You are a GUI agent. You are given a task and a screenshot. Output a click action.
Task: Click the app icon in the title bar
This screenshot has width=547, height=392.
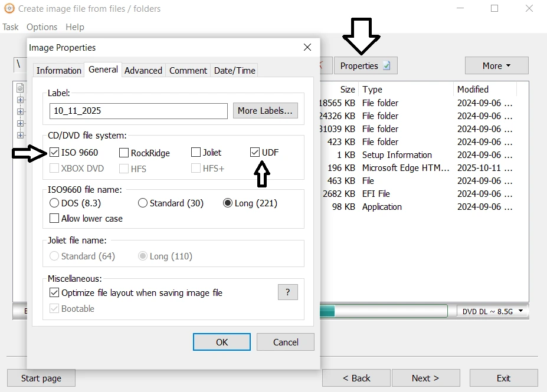click(x=8, y=8)
